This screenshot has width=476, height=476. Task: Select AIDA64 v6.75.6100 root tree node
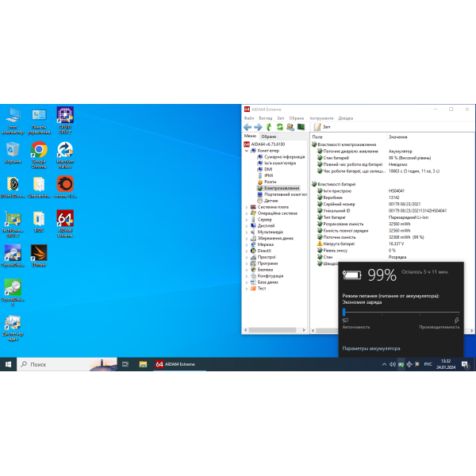(x=264, y=144)
